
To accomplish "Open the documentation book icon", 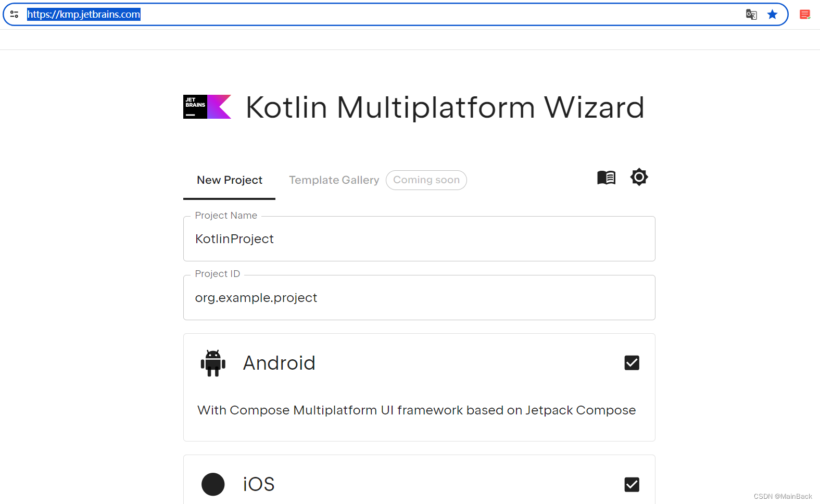I will pyautogui.click(x=607, y=178).
